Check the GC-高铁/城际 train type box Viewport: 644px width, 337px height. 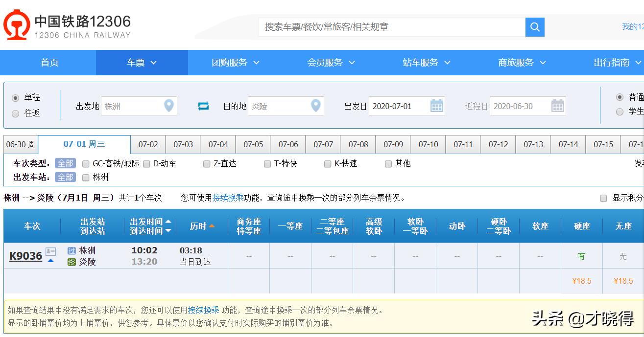[86, 164]
